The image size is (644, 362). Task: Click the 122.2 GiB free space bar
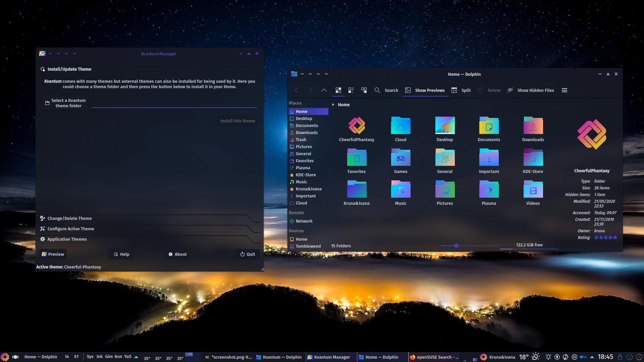coord(529,245)
